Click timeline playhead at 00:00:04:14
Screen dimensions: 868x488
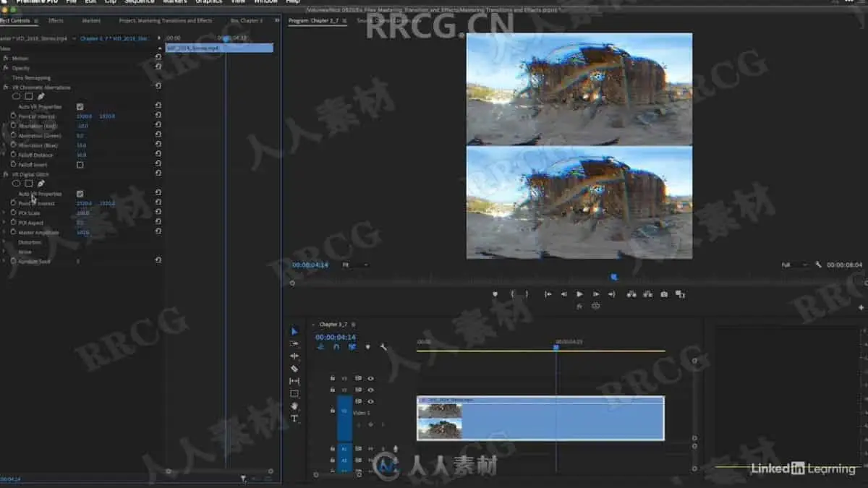point(556,348)
